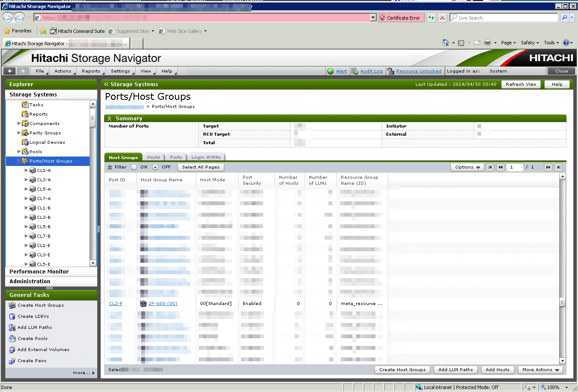The width and height of the screenshot is (578, 392).
Task: Click the Refresh View button
Action: click(x=521, y=84)
